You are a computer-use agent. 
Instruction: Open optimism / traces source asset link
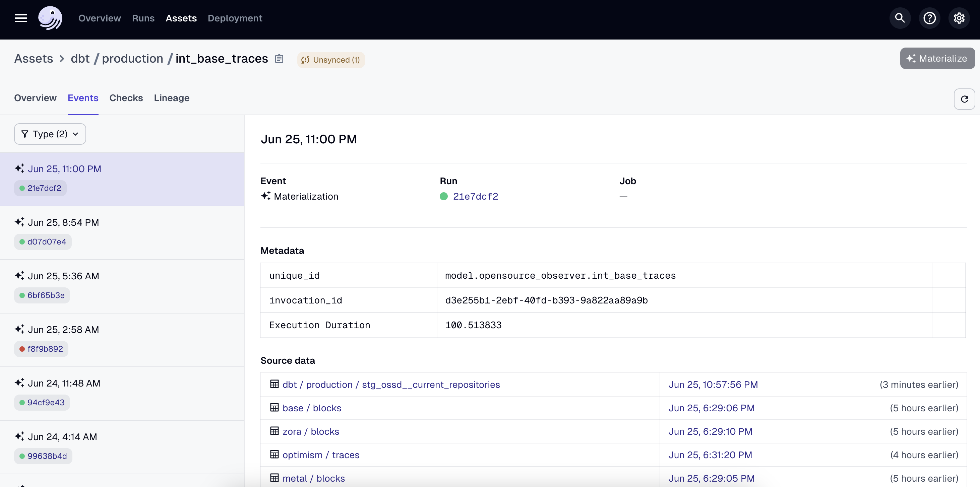pyautogui.click(x=321, y=455)
